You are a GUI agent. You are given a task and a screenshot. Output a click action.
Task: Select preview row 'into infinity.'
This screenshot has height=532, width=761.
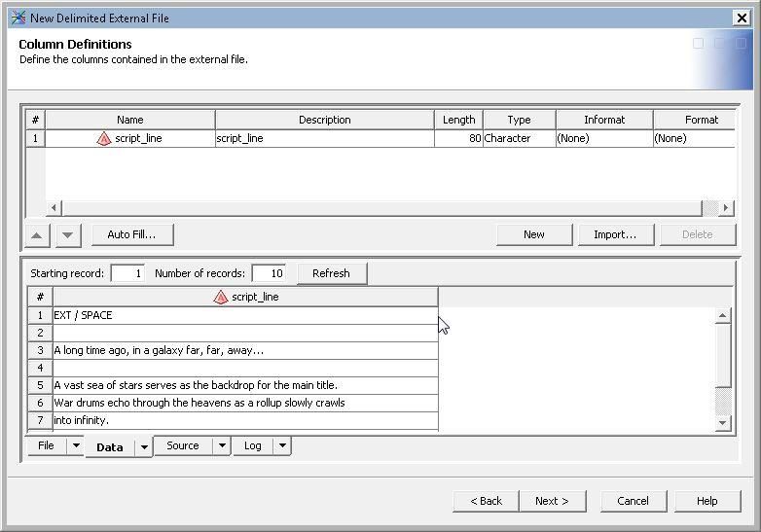click(245, 420)
